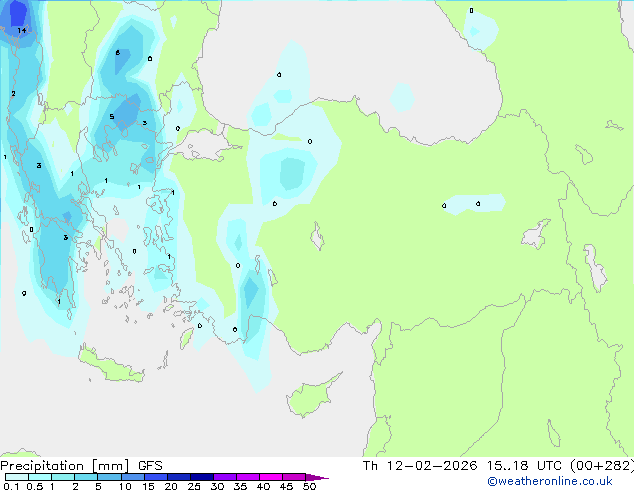The height and width of the screenshot is (490, 634).
Task: Select the 25–30 mm navy legend swatch
Action: (x=201, y=477)
